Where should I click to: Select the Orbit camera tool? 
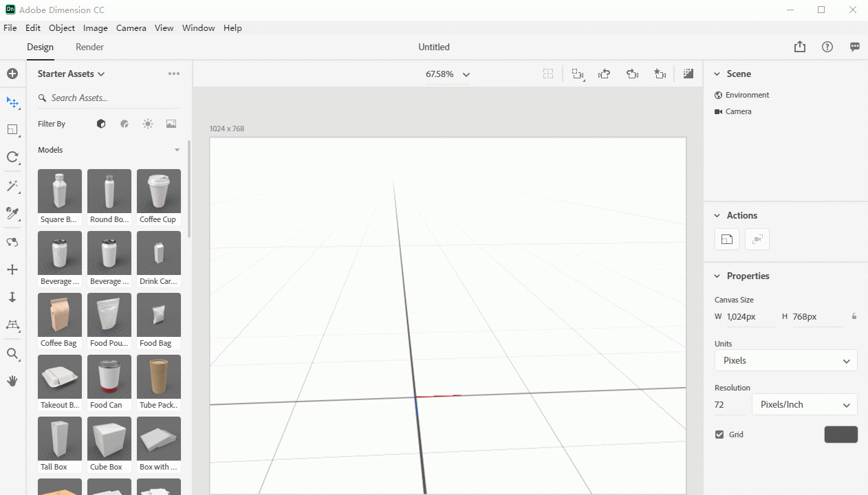click(x=12, y=242)
